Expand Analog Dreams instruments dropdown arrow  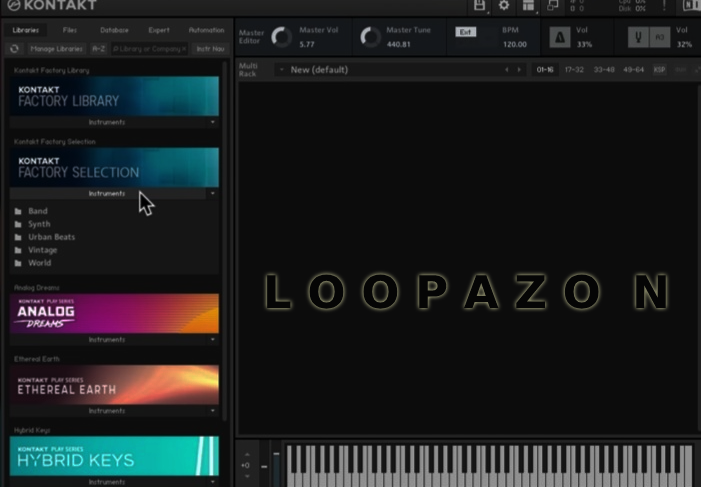213,339
